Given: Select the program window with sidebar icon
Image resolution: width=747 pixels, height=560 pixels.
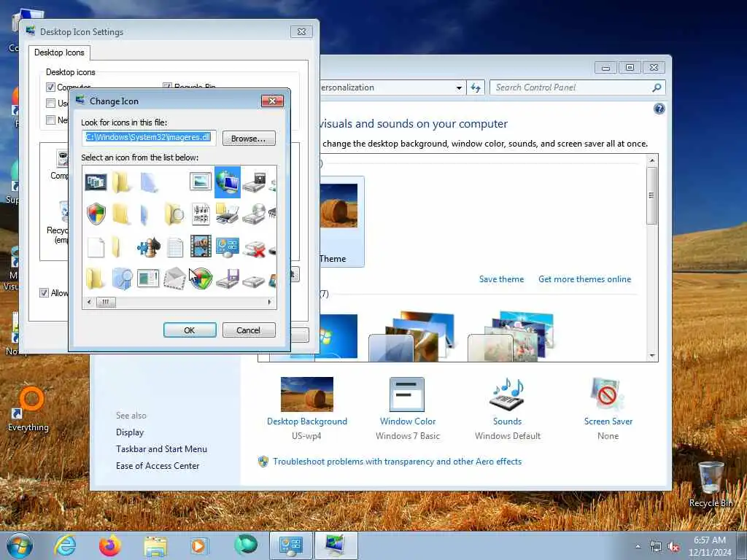Looking at the screenshot, I should 148,279.
